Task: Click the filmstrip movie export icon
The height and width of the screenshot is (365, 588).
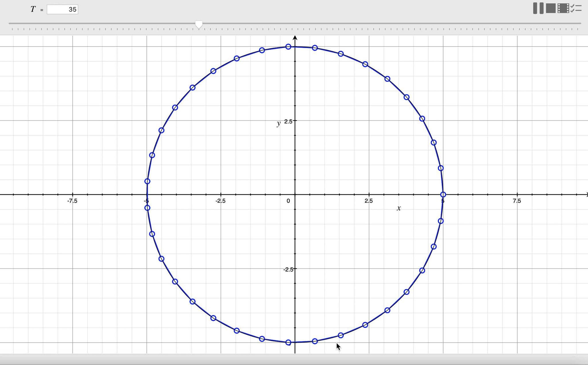Action: click(x=563, y=8)
